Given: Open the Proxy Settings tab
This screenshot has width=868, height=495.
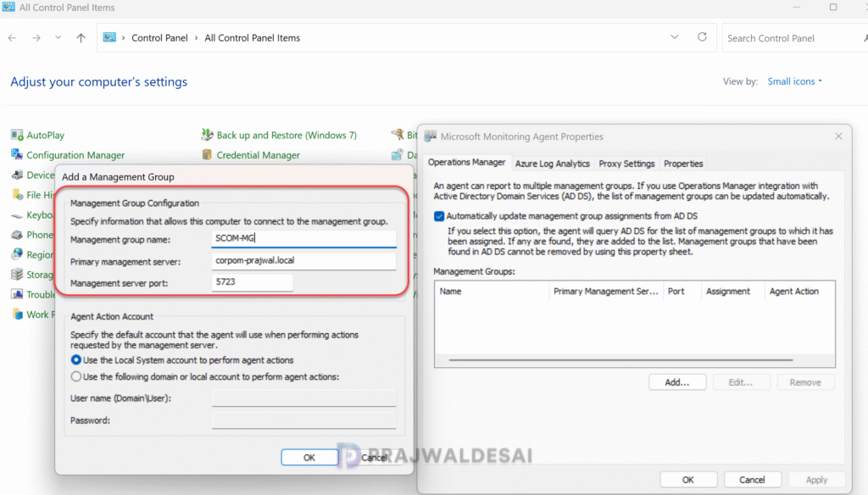Looking at the screenshot, I should [x=626, y=164].
